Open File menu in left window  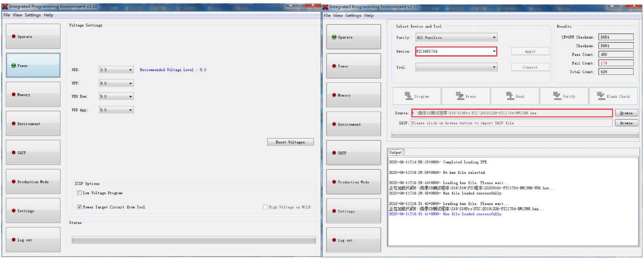7,15
